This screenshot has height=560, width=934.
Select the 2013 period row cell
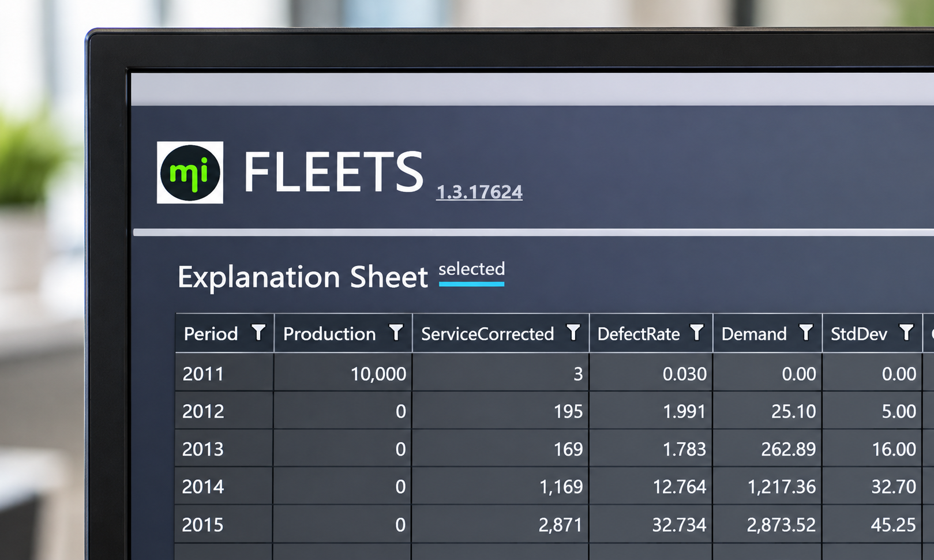coord(224,449)
